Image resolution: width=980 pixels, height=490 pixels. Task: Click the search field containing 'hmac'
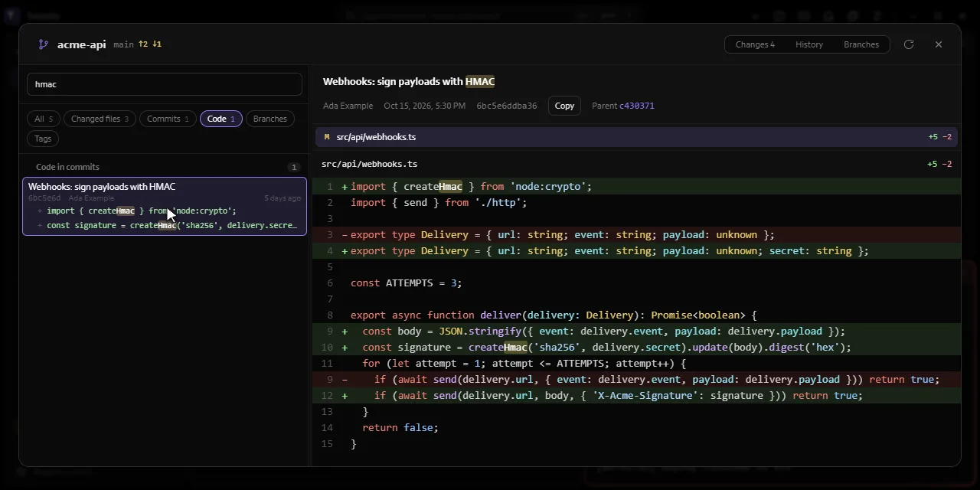[x=165, y=84]
